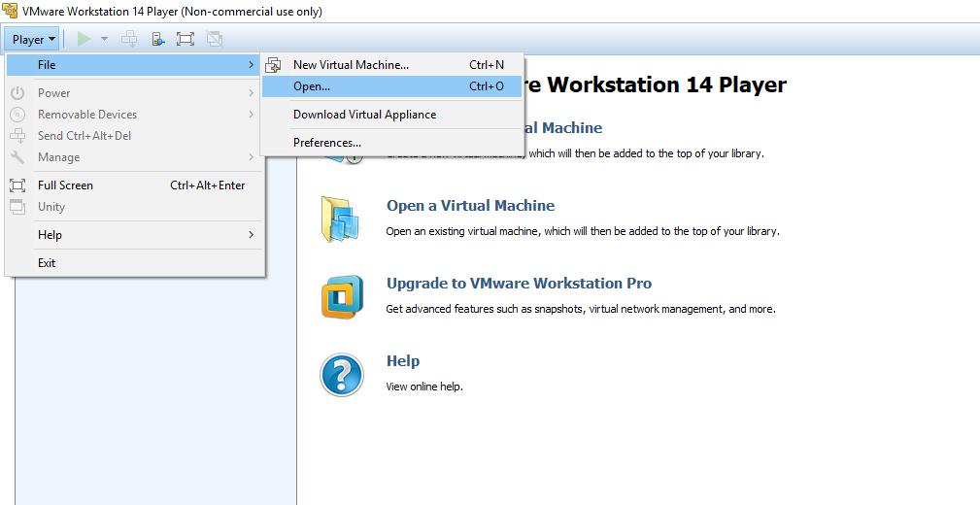The width and height of the screenshot is (980, 505).
Task: Expand the power options arrow next to play
Action: click(104, 40)
